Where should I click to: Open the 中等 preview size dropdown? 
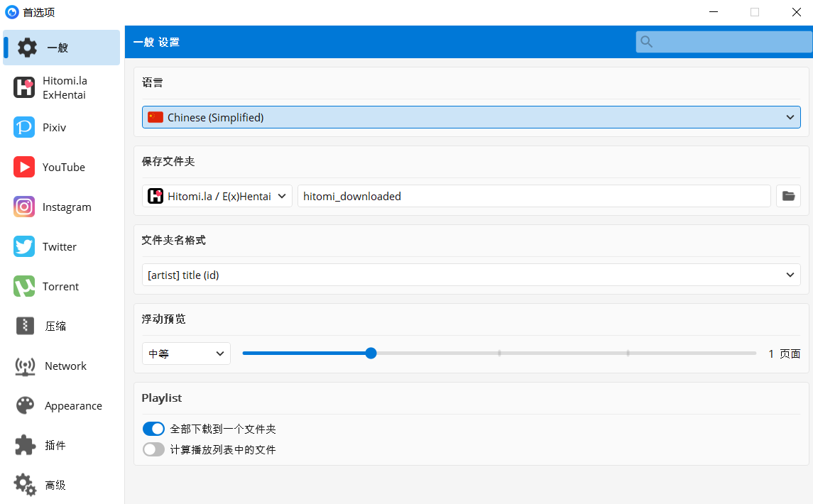coord(186,354)
